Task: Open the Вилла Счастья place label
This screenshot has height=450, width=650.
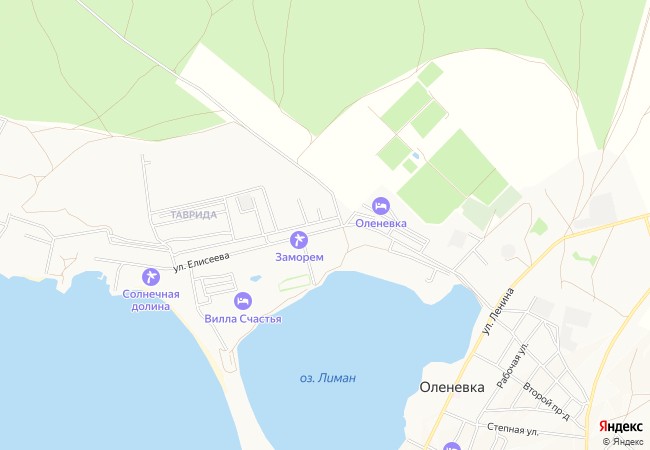Action: (x=243, y=319)
